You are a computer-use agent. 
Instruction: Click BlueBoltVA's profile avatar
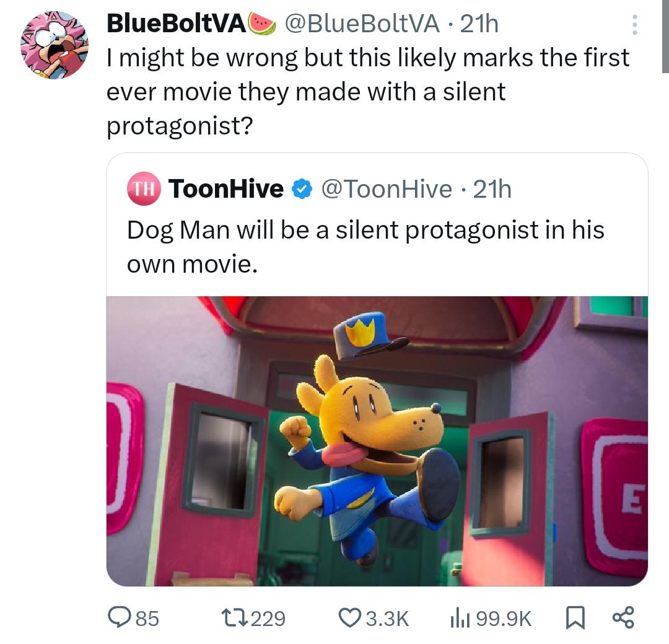point(55,45)
